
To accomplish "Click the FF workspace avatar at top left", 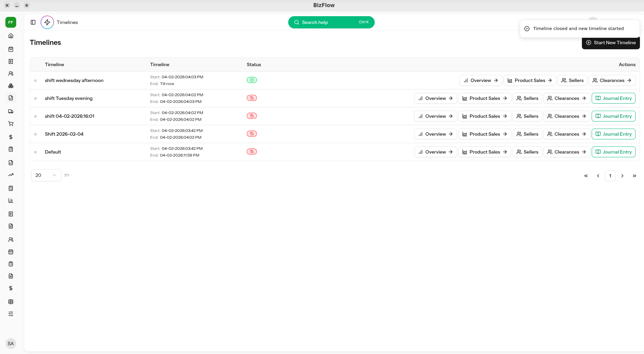I will click(10, 22).
